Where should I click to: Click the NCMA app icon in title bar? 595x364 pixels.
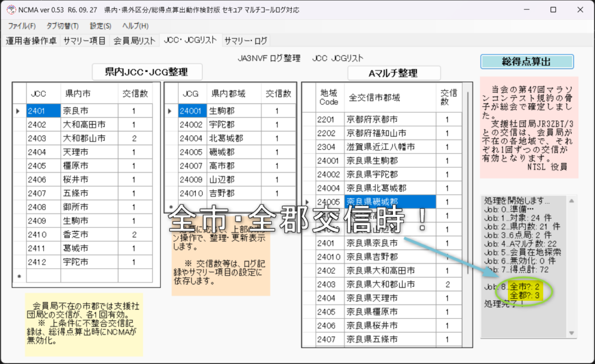point(10,10)
